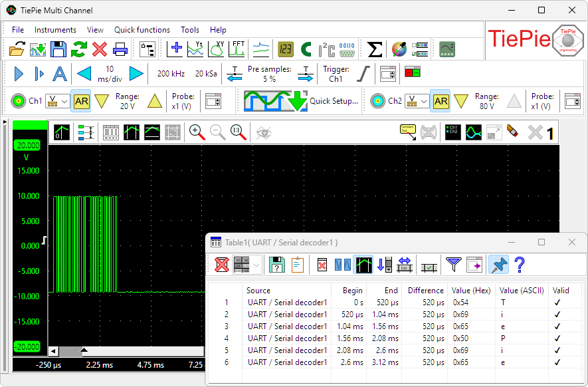588x387 pixels.
Task: Open the Instruments menu
Action: pyautogui.click(x=55, y=30)
